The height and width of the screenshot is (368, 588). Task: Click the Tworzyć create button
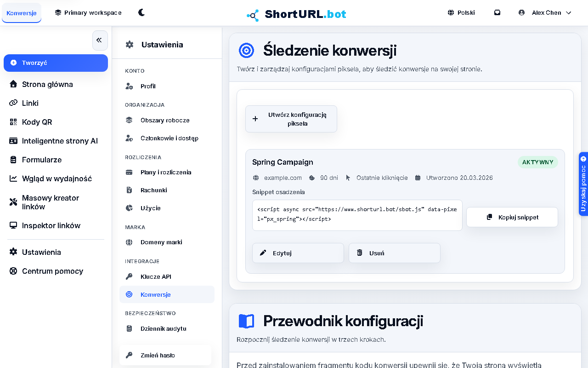(x=56, y=63)
